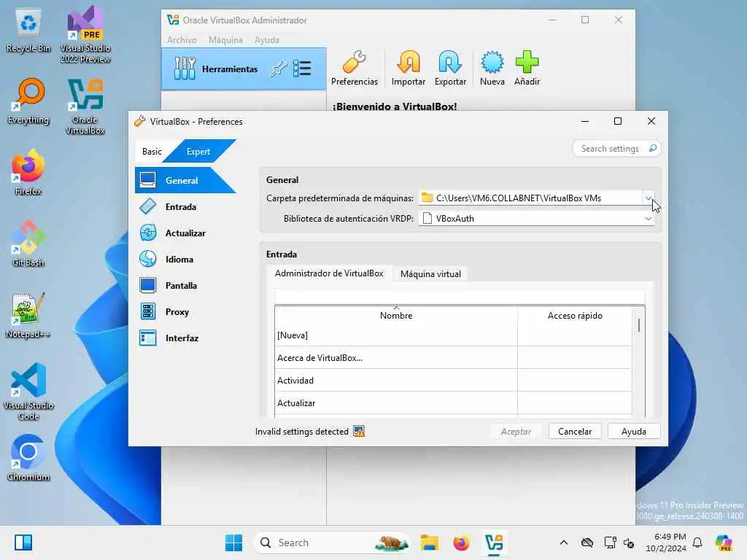
Task: Open Oracle VirtualBox desktop shortcut
Action: coord(85,106)
